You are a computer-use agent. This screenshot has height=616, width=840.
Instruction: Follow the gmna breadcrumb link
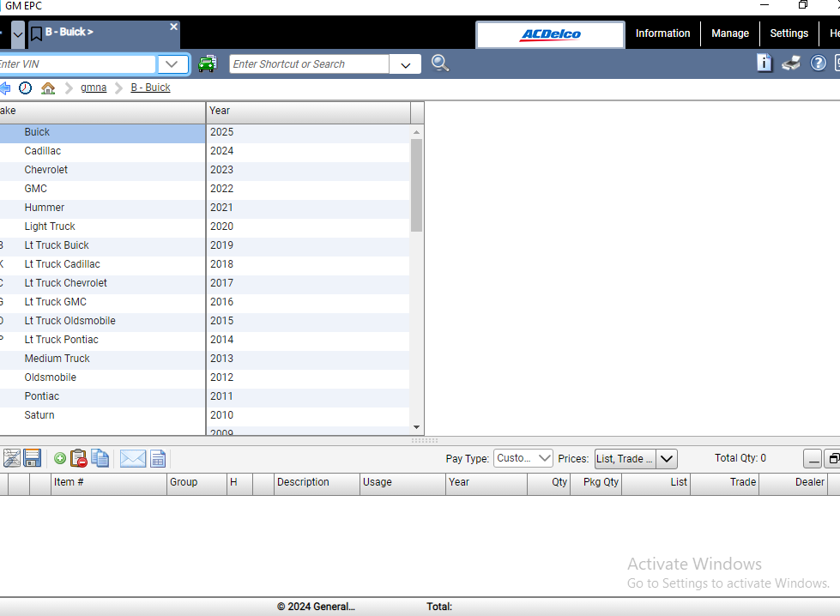click(x=93, y=88)
